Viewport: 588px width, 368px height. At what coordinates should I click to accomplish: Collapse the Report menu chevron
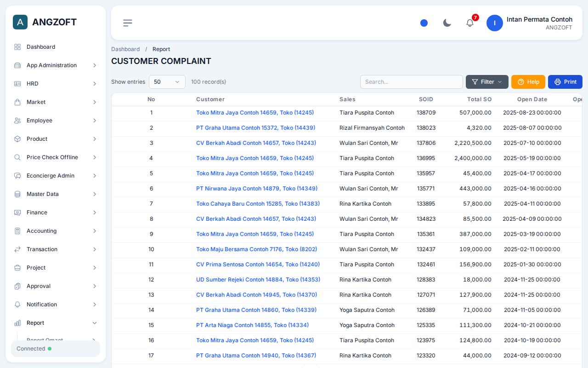click(95, 323)
